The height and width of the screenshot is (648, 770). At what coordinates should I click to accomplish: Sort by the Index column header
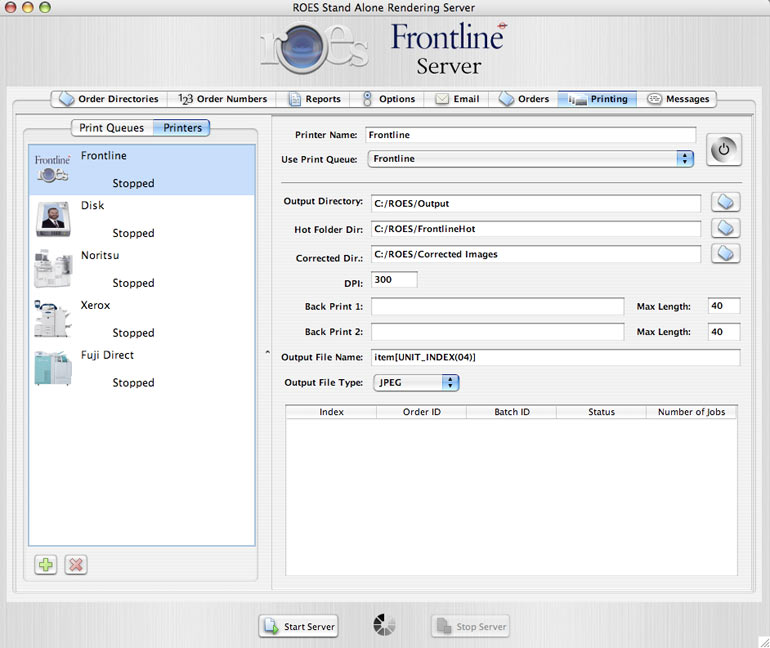[x=331, y=412]
